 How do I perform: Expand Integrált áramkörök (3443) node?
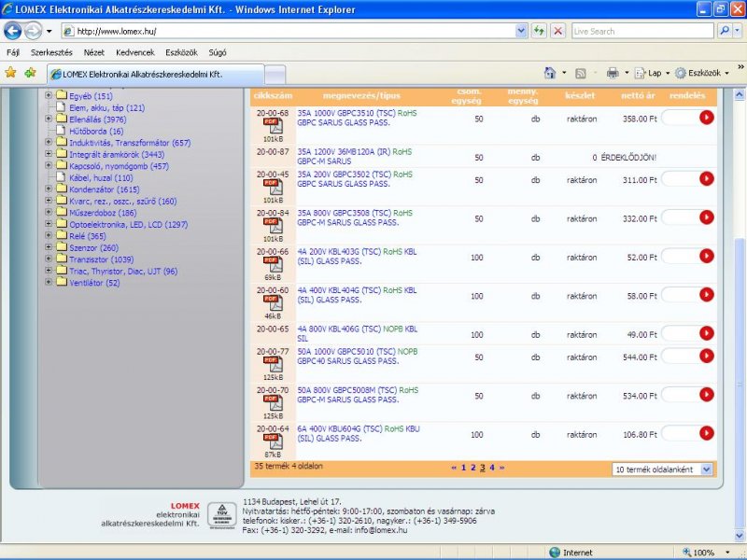coord(49,154)
